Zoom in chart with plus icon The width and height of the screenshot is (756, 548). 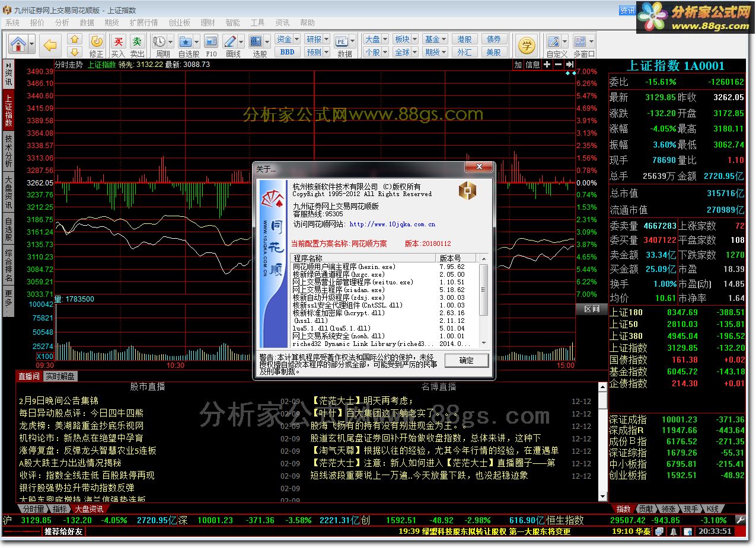pyautogui.click(x=547, y=65)
